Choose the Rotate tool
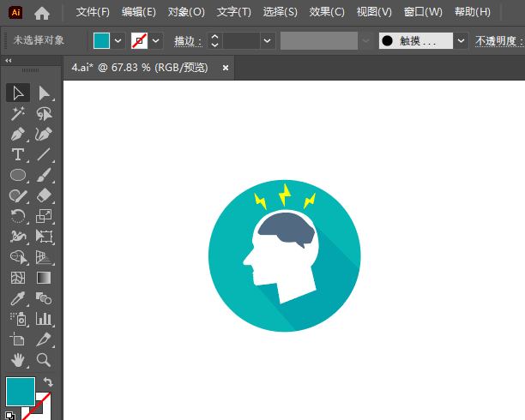The image size is (525, 420). [18, 216]
